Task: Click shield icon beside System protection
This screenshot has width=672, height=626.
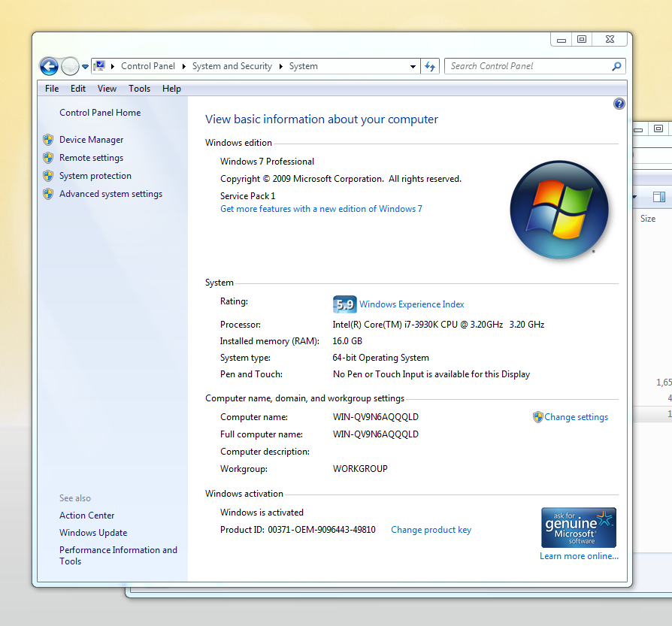Action: (x=48, y=176)
